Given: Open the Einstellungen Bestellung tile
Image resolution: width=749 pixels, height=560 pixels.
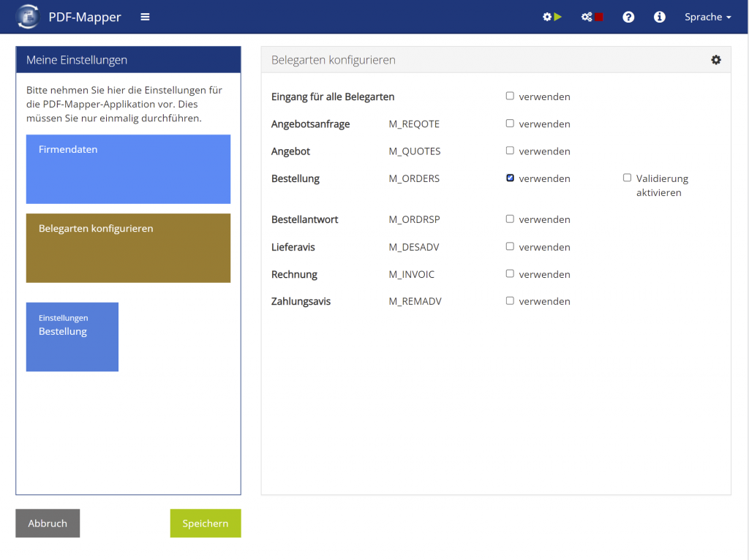Looking at the screenshot, I should click(x=72, y=337).
